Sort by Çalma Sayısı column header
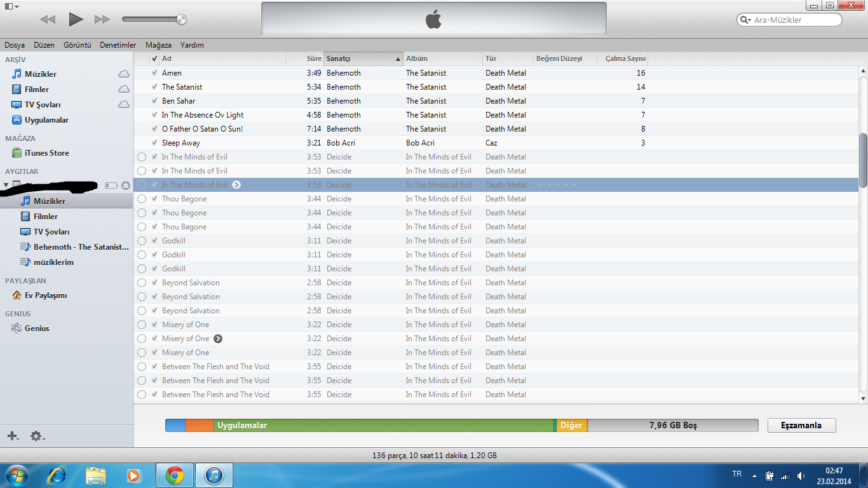This screenshot has height=488, width=868. [x=622, y=58]
